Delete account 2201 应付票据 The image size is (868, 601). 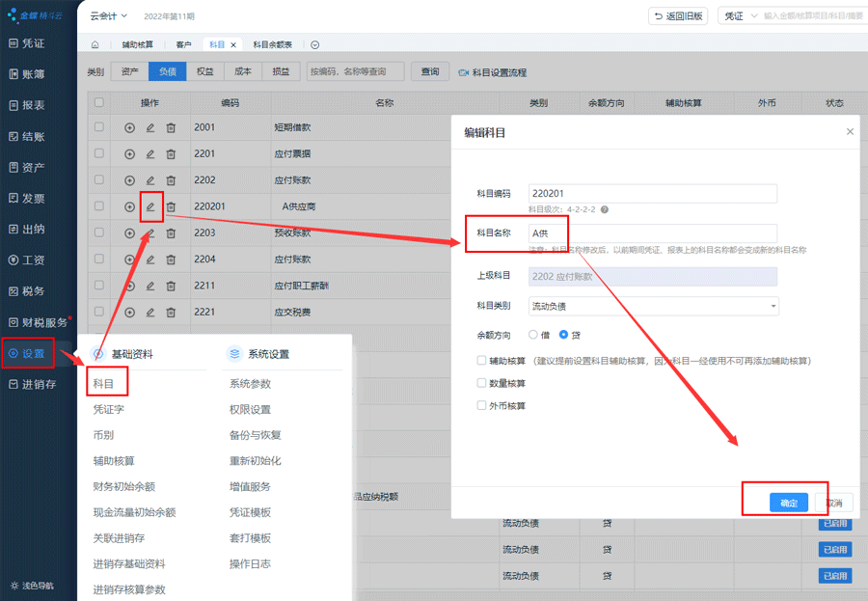point(171,154)
